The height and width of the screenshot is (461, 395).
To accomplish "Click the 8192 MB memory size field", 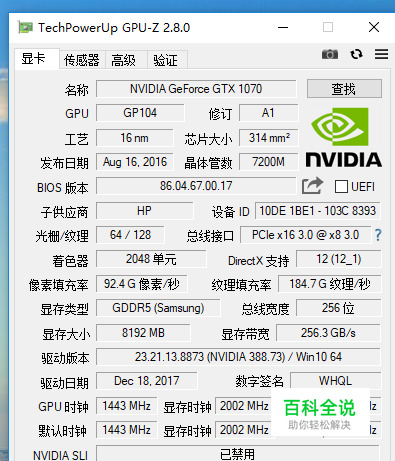I will coord(143,333).
